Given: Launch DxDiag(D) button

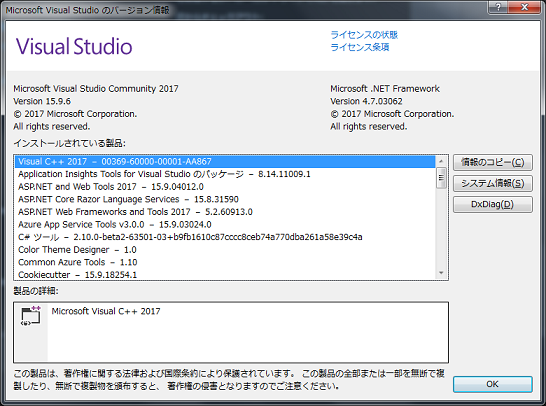Looking at the screenshot, I should [x=492, y=204].
